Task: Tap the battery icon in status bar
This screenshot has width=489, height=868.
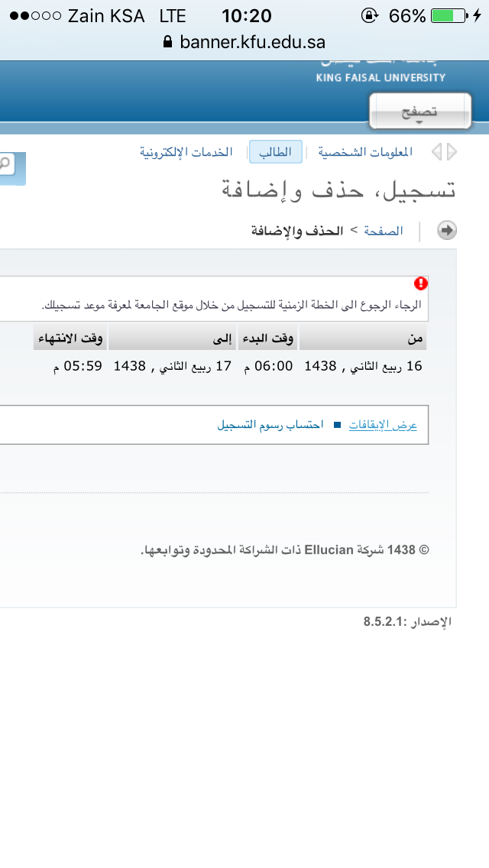Action: (x=449, y=16)
